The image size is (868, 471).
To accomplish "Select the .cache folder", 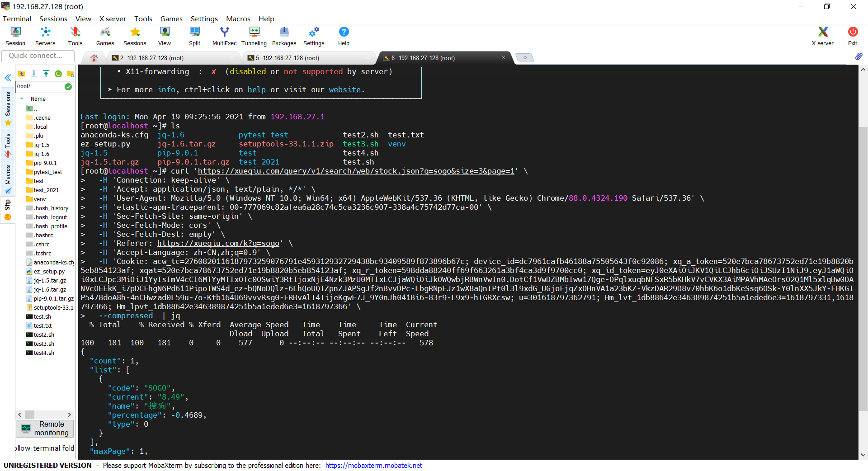I will point(38,118).
